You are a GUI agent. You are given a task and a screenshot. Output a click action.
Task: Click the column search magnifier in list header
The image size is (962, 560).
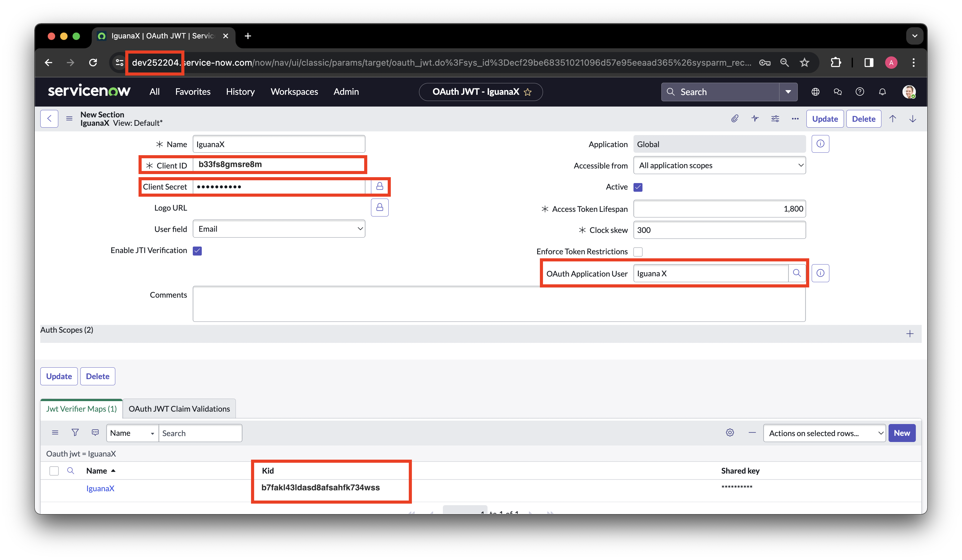pyautogui.click(x=71, y=471)
